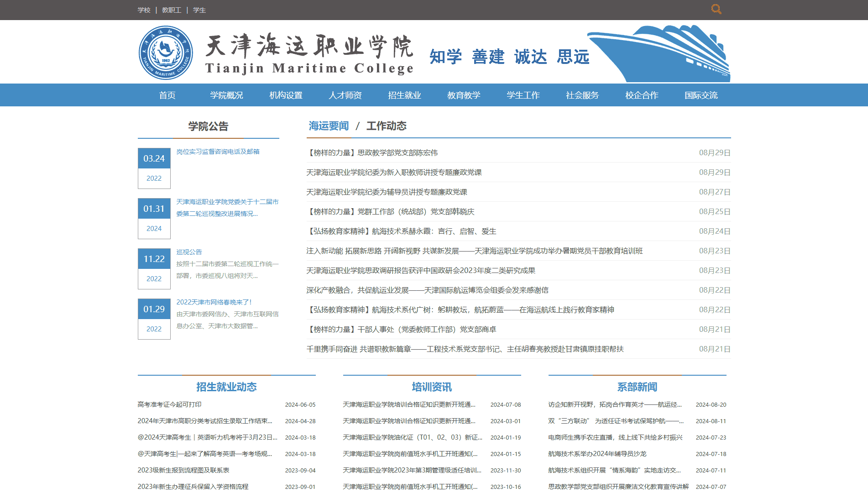Open 双“三方联动” 为适任证书考试保驾护航 article

(x=616, y=421)
